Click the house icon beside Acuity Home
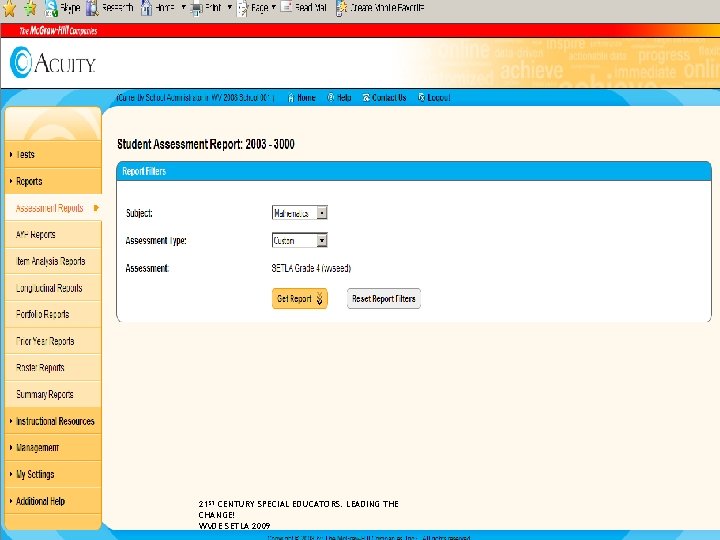 [291, 98]
